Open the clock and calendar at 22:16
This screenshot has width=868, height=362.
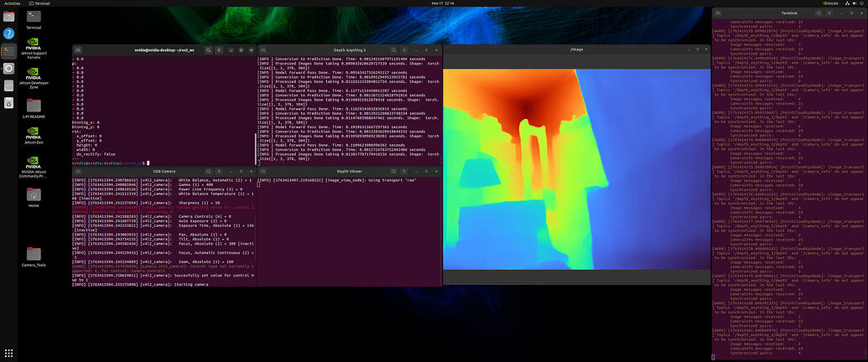pos(442,3)
